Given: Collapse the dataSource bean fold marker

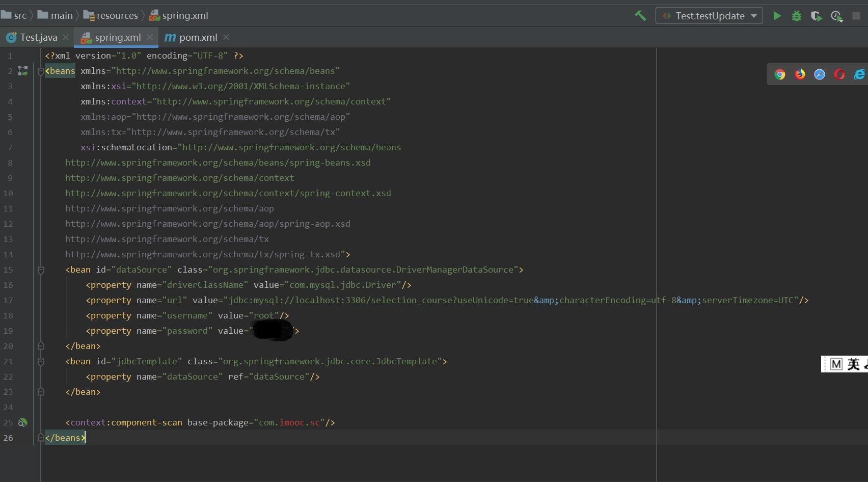Looking at the screenshot, I should pos(41,270).
